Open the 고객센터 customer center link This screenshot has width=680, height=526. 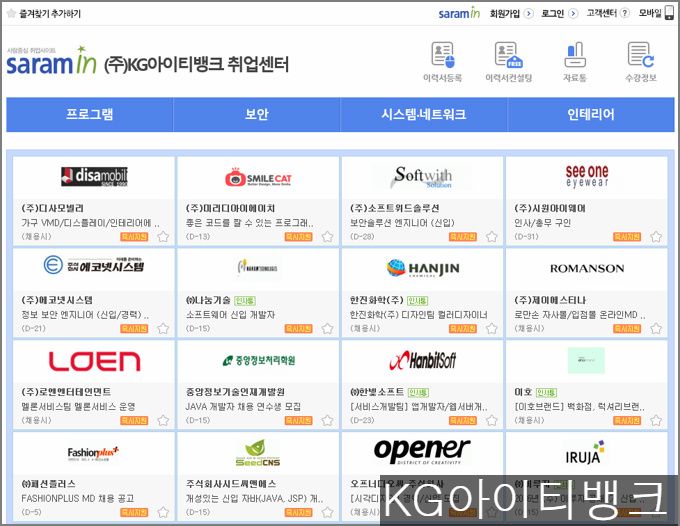[x=602, y=13]
